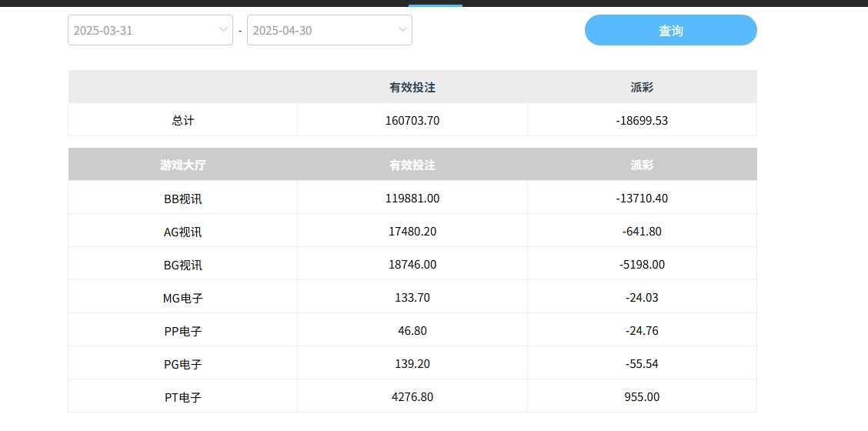Select the BB视讯 row label
Viewport: 868px width, 431px height.
click(x=183, y=199)
